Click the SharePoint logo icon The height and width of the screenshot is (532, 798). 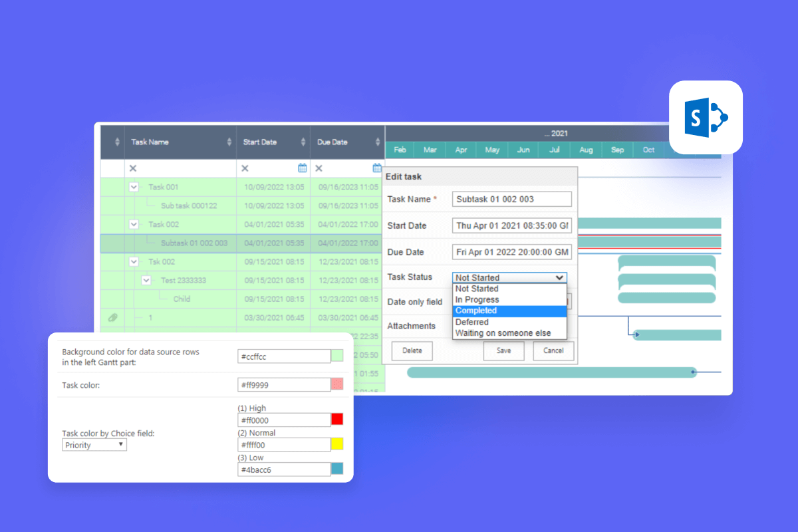coord(706,118)
